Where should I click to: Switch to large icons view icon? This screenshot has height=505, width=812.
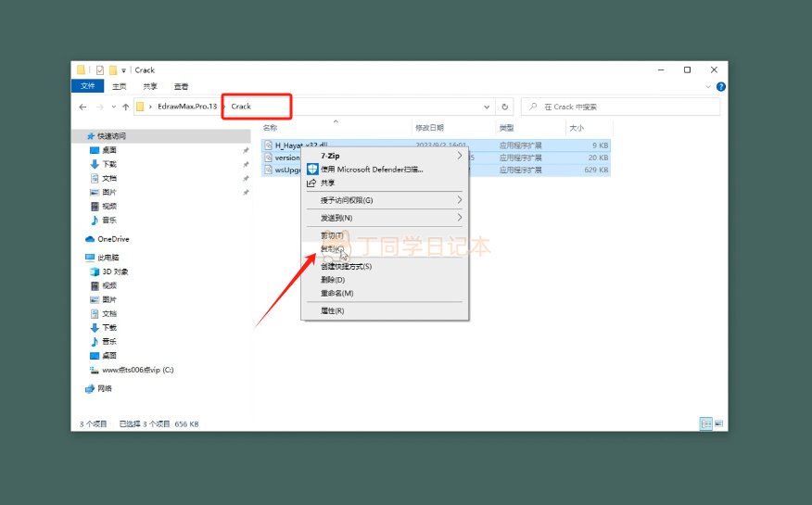(718, 423)
